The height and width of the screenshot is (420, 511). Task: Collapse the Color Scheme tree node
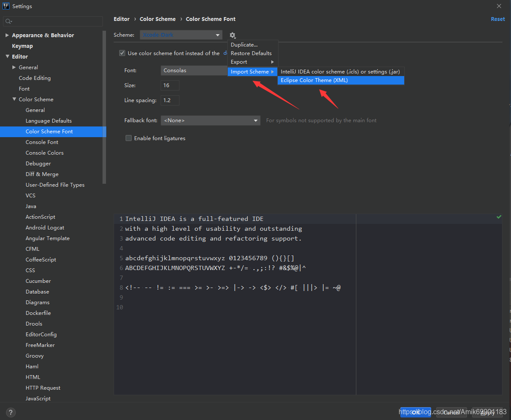[x=14, y=99]
